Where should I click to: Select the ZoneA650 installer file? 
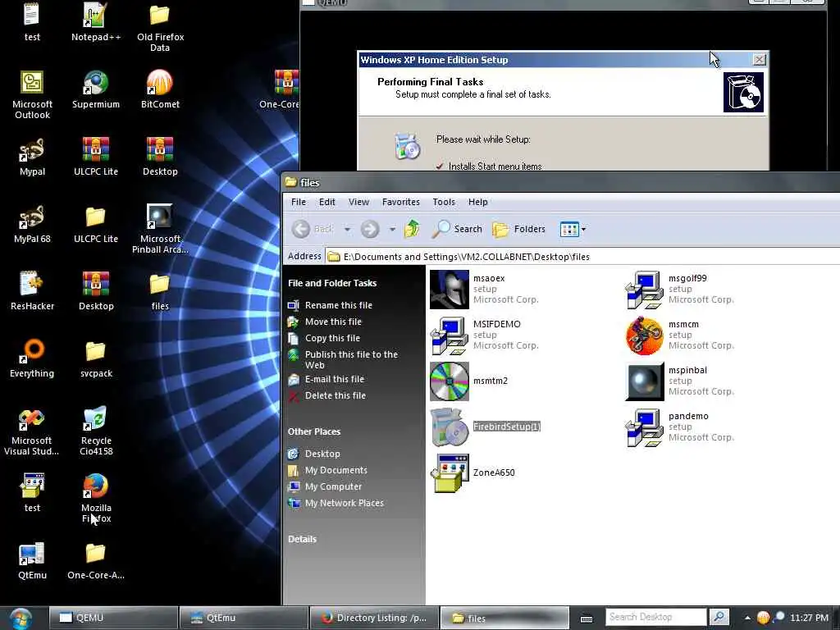pyautogui.click(x=472, y=472)
